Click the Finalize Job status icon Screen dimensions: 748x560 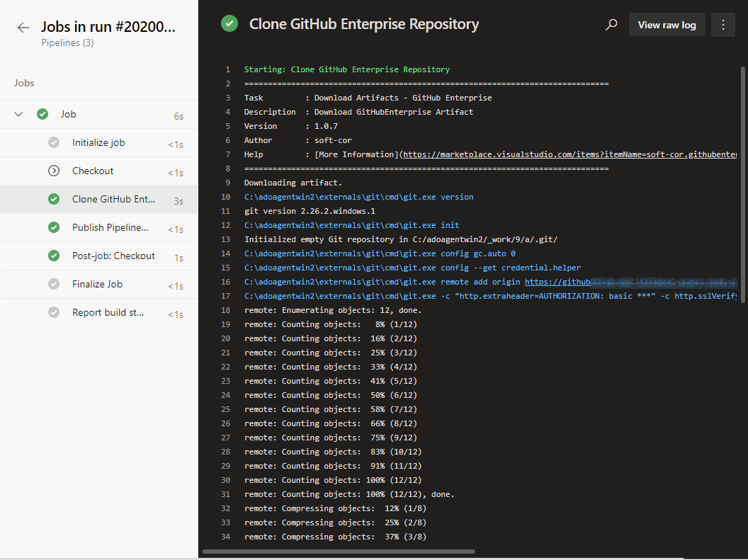tap(54, 284)
